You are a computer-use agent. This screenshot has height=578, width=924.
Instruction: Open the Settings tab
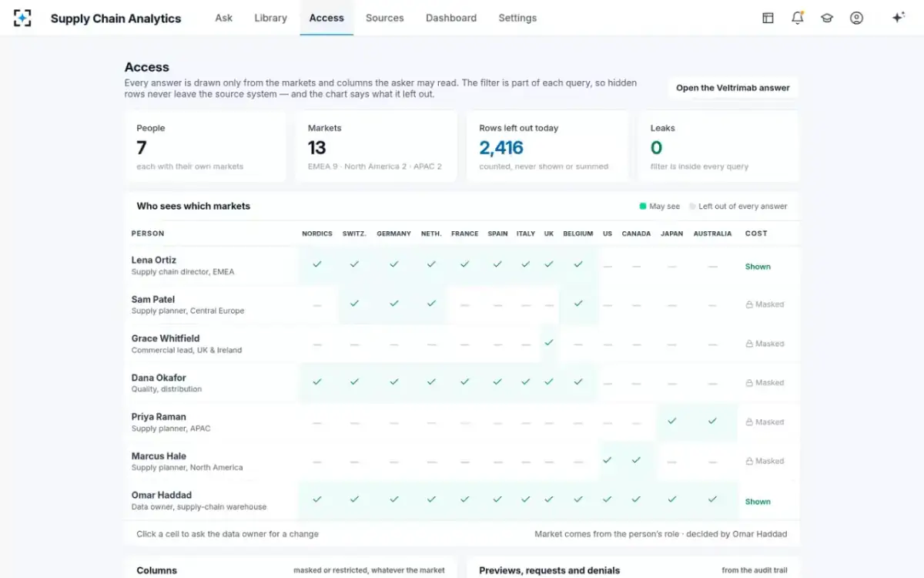pyautogui.click(x=517, y=18)
